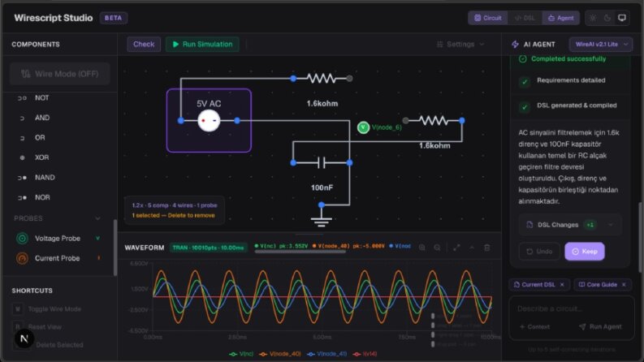The image size is (644, 362).
Task: Click the Requirements detailed checkmark
Action: 524,82
